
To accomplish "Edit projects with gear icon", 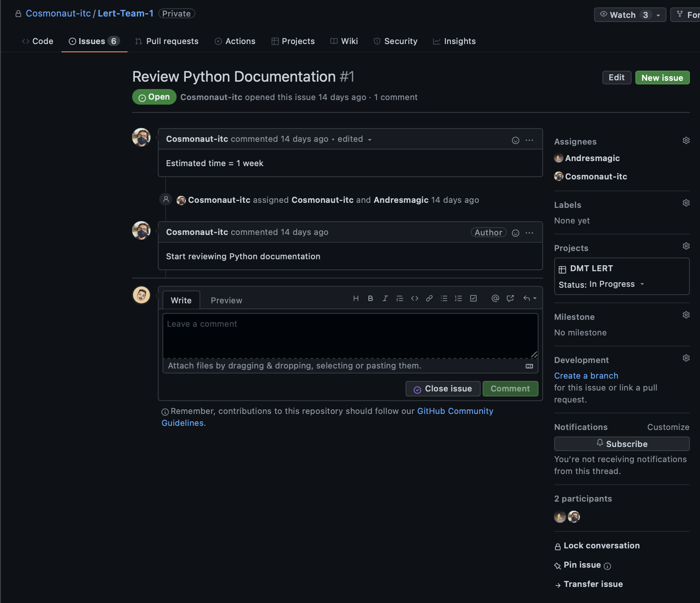I will pos(686,246).
